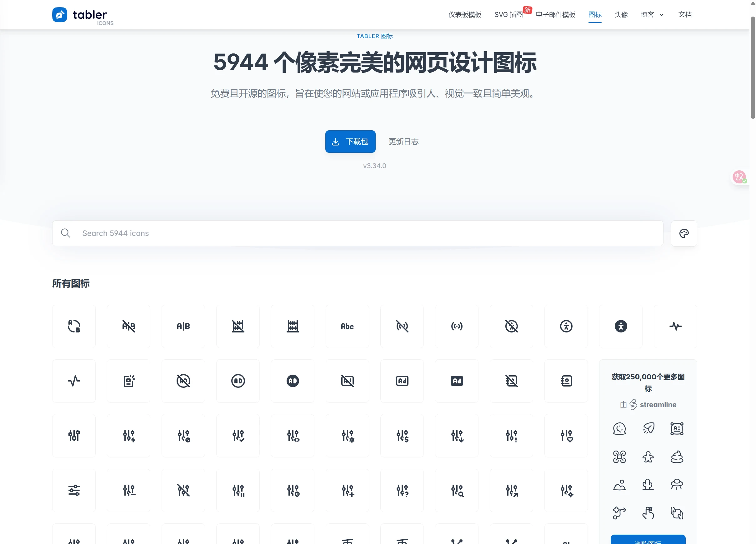Click the adjustments-heart sliders icon

tap(566, 436)
